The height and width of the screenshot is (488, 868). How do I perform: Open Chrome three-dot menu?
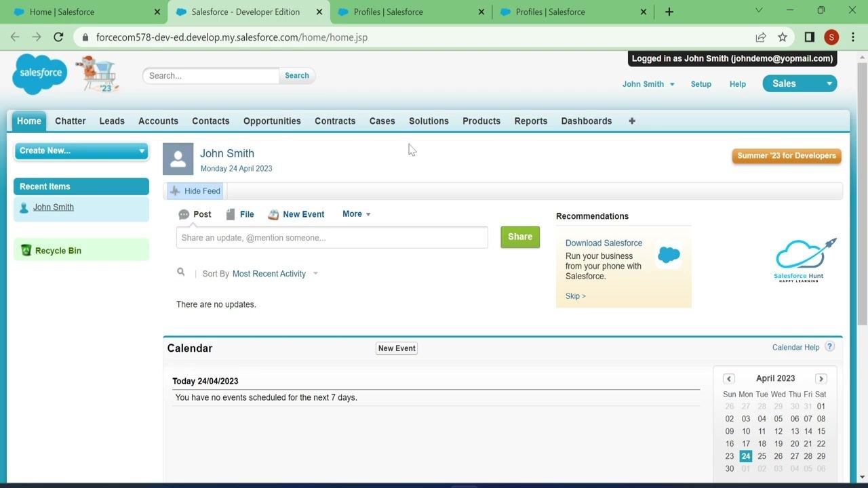click(x=853, y=37)
